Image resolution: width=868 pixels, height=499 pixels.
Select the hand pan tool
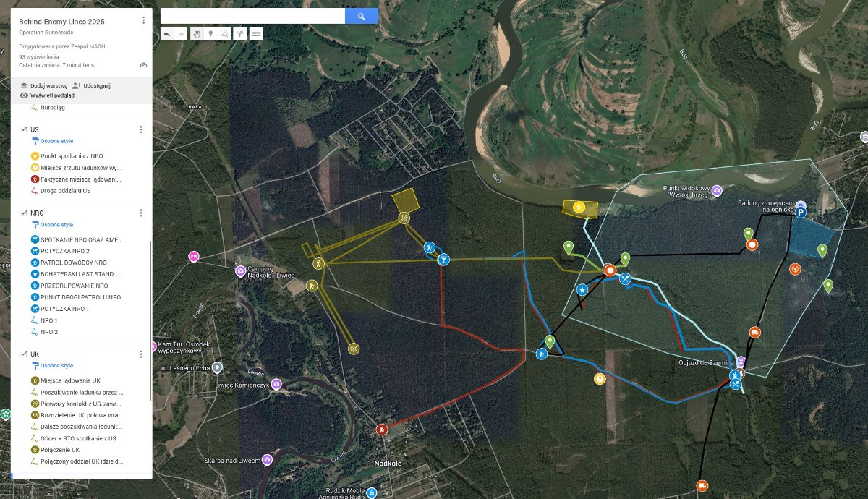pyautogui.click(x=197, y=34)
